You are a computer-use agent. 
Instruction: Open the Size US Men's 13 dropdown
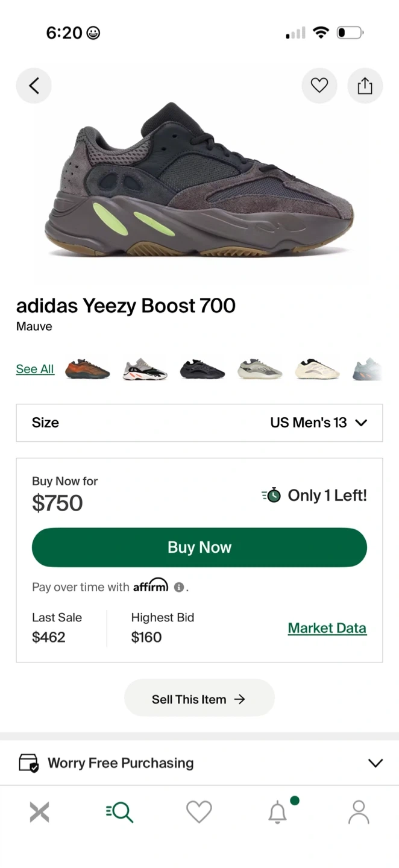pyautogui.click(x=199, y=423)
